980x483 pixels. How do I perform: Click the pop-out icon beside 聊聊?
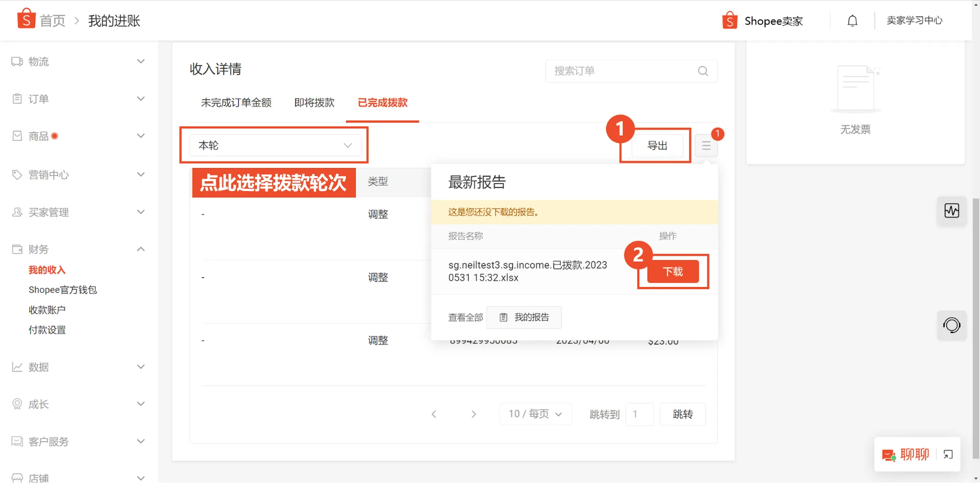point(948,454)
